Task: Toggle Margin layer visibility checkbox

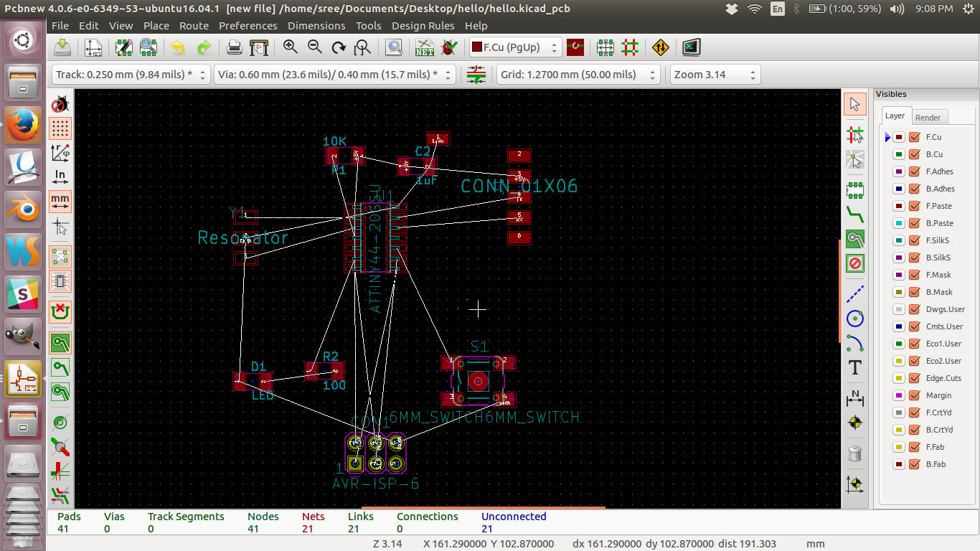Action: click(914, 395)
